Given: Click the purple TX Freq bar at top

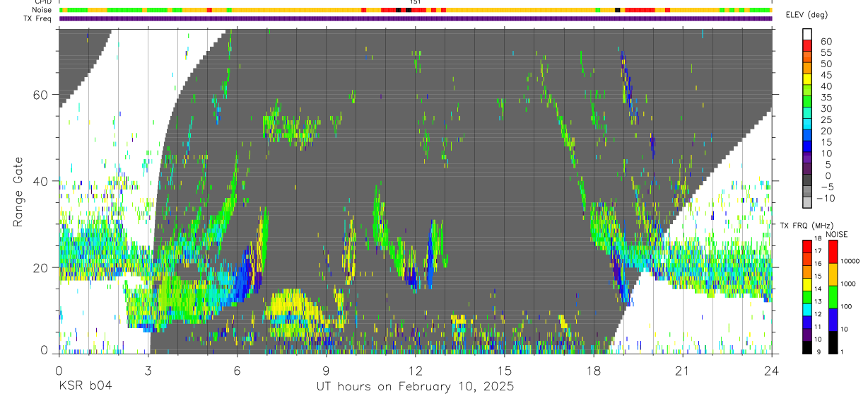Looking at the screenshot, I should coord(415,18).
